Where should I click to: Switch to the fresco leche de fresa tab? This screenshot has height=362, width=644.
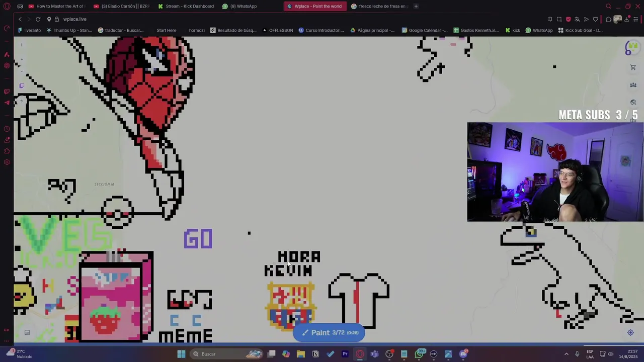pos(379,6)
